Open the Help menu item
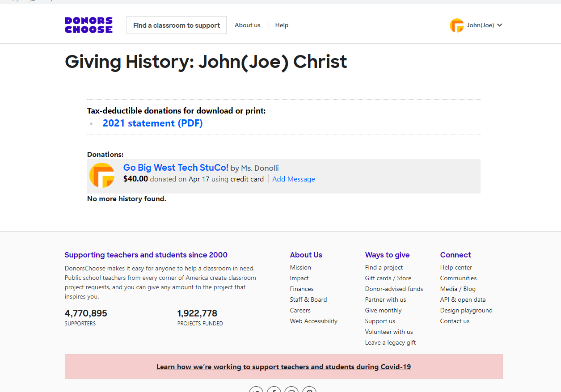Screen dimensions: 561x392 282,25
